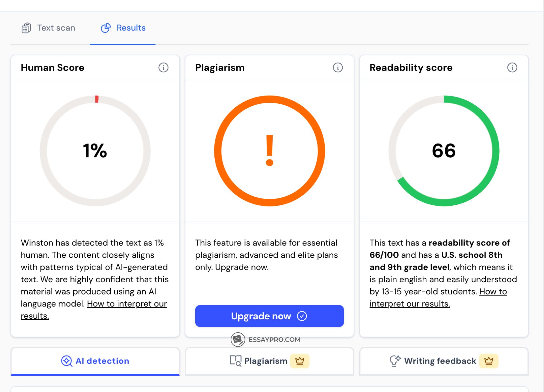544x392 pixels.
Task: Open the bottom Plagiarism tab
Action: coord(266,361)
